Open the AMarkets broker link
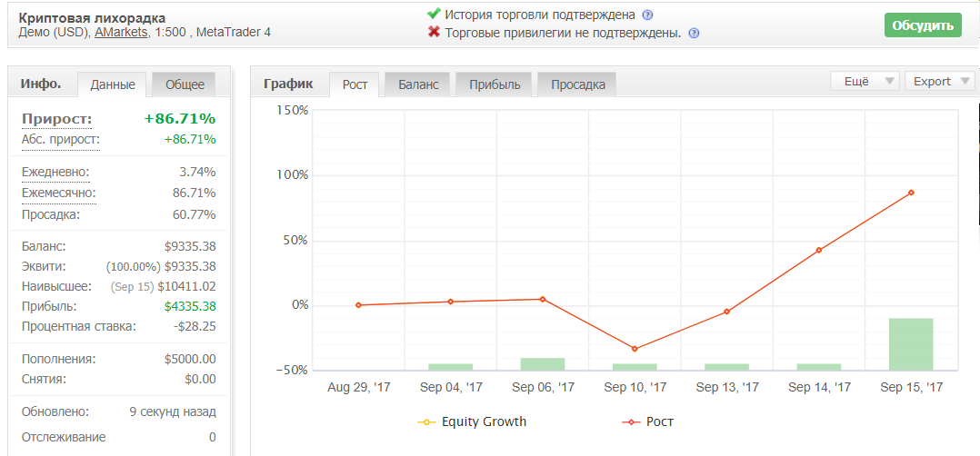 coord(122,33)
